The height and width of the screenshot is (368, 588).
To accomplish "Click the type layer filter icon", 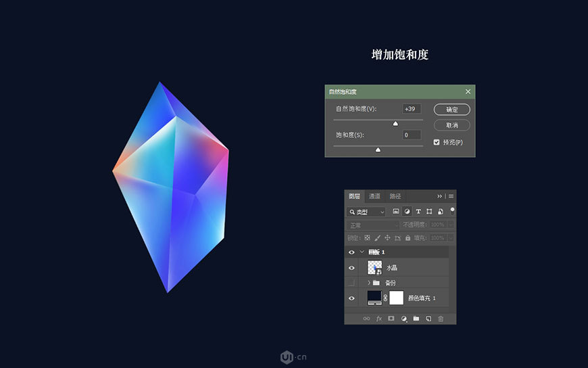I will (x=418, y=212).
